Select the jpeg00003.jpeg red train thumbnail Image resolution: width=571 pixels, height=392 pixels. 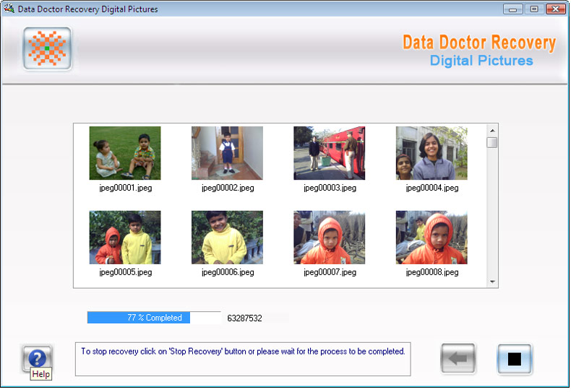click(x=329, y=153)
